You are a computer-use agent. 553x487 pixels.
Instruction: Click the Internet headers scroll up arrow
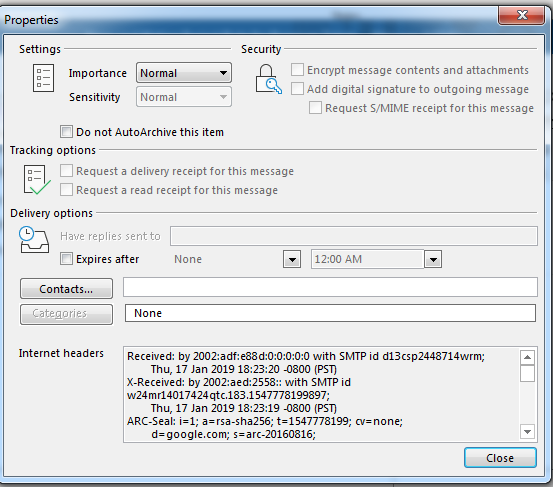point(527,358)
